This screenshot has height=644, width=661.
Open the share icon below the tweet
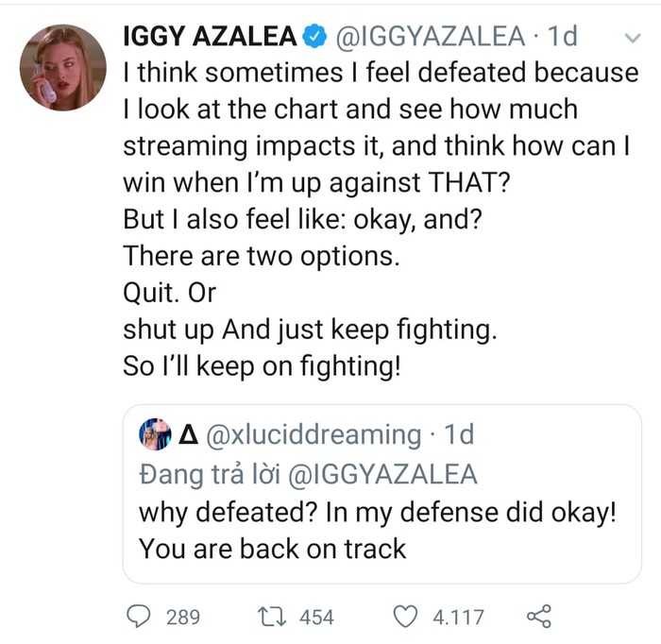click(x=537, y=617)
